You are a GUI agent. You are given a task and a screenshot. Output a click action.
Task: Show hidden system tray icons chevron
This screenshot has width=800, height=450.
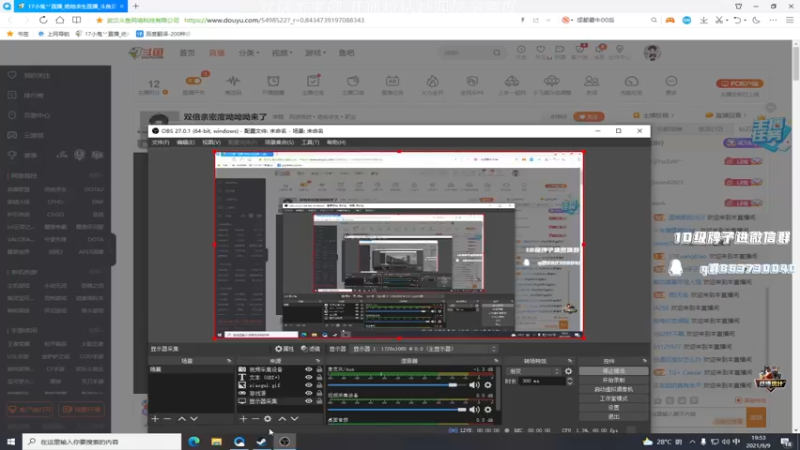(692, 441)
